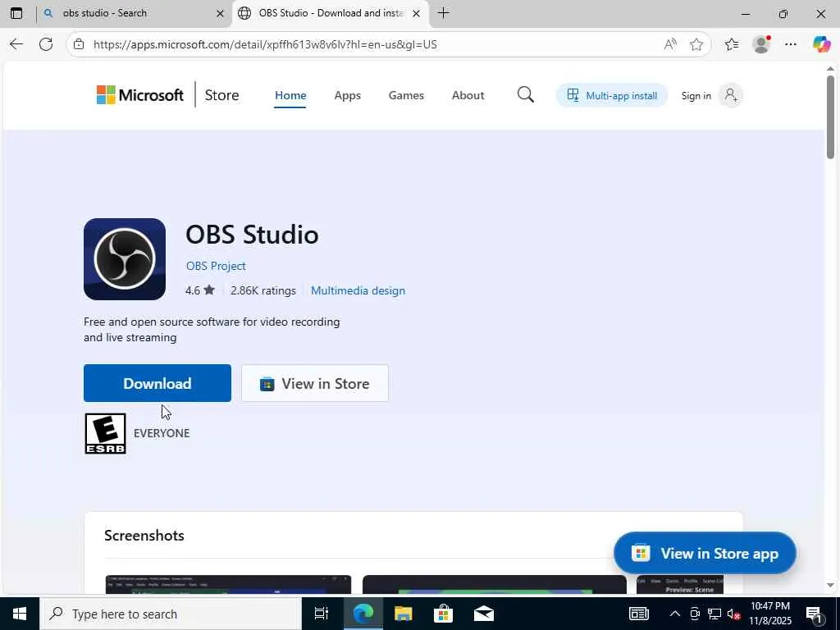Select the Home nav item
This screenshot has height=630, width=840.
pyautogui.click(x=290, y=95)
